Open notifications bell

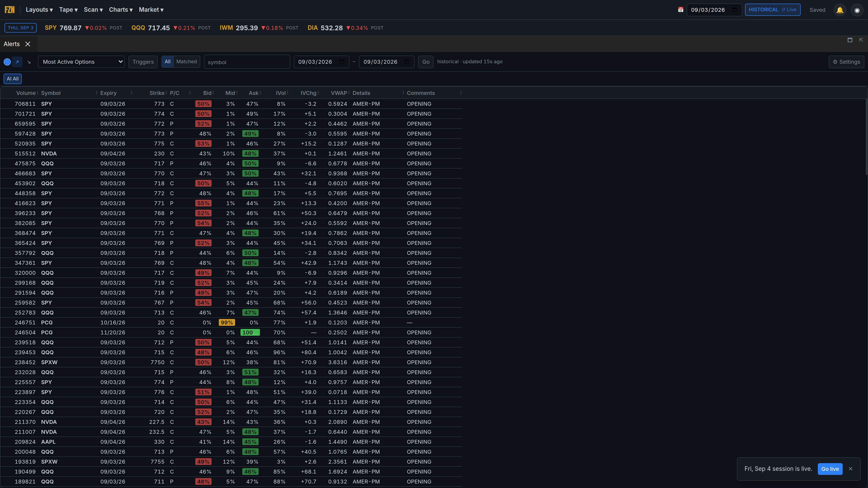click(x=840, y=10)
